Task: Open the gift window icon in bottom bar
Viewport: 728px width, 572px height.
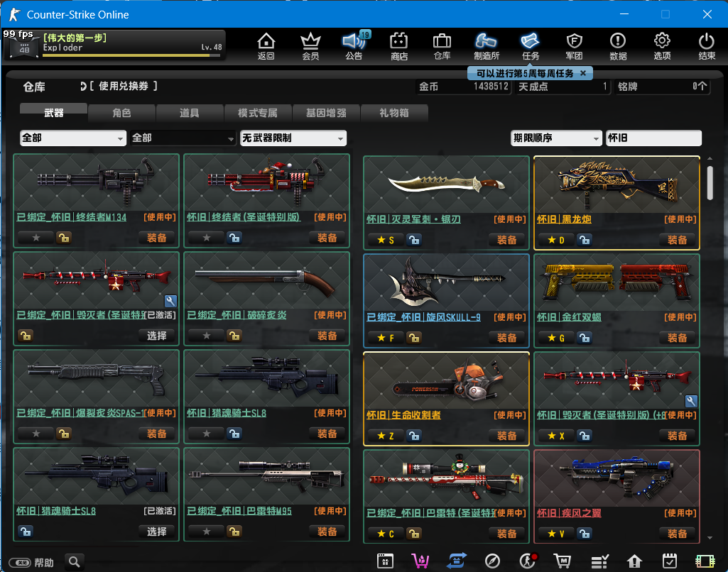Action: coord(386,561)
